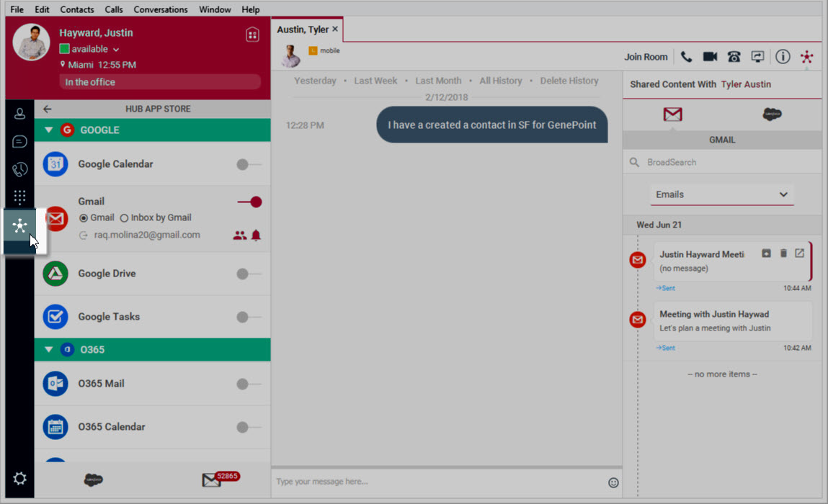Click the emoji smiley icon

[613, 482]
